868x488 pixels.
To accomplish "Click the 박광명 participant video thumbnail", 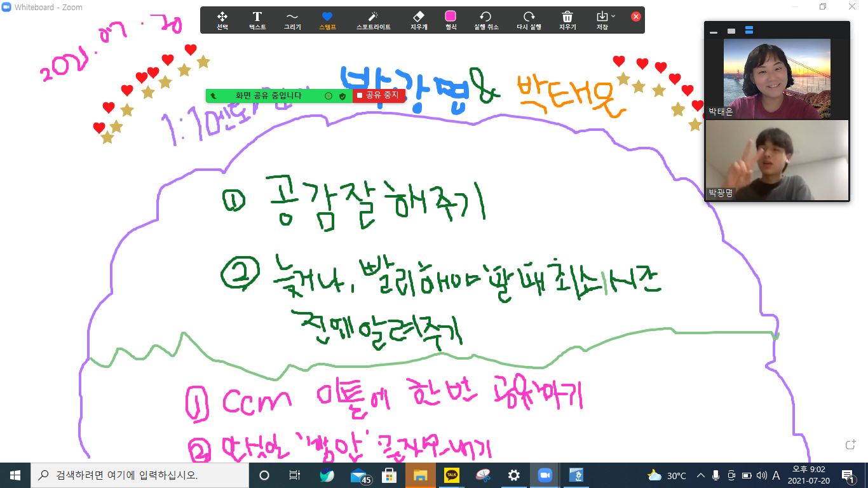I will click(x=776, y=160).
